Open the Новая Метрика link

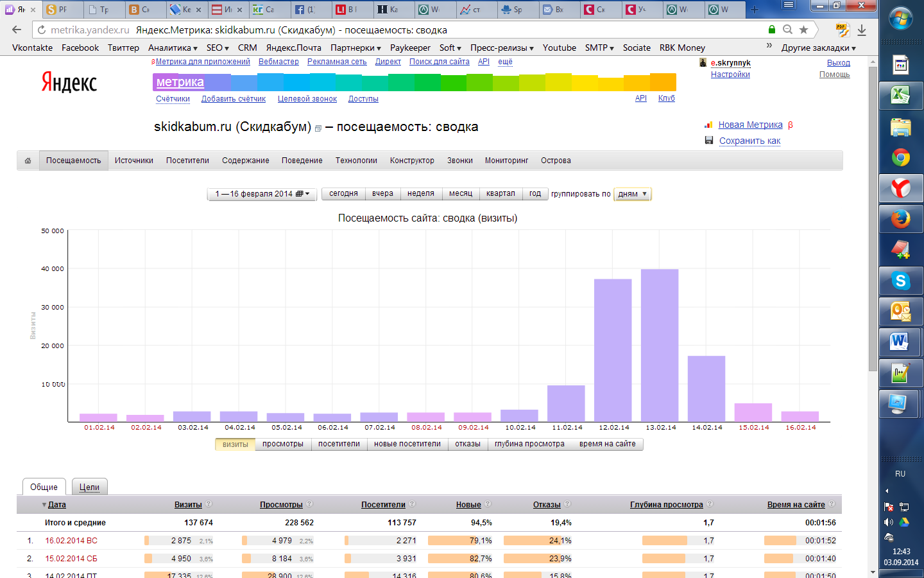pos(751,125)
